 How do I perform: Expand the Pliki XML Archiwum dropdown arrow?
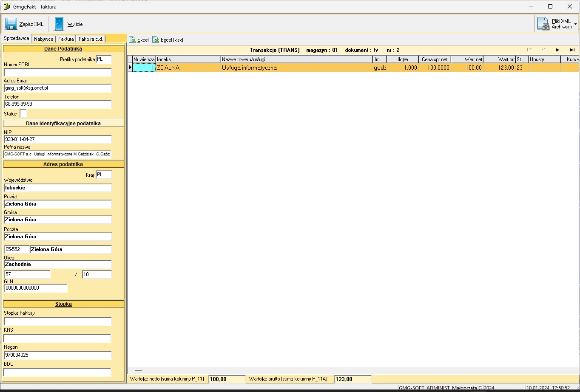coord(575,24)
